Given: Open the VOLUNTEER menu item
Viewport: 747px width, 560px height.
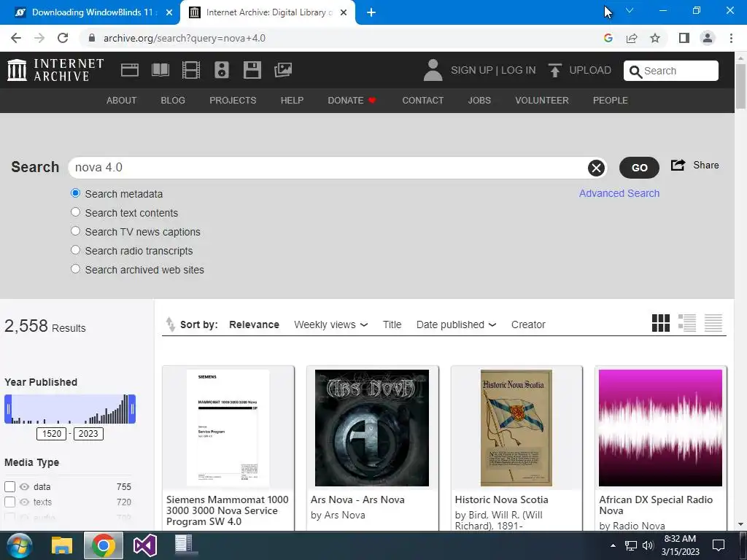Looking at the screenshot, I should click(542, 101).
